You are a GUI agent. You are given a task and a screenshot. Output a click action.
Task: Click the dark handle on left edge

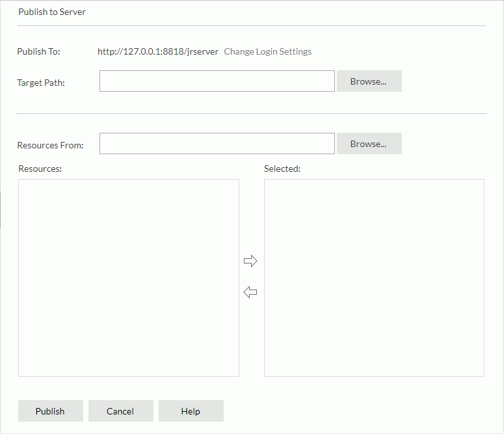(x=1, y=210)
